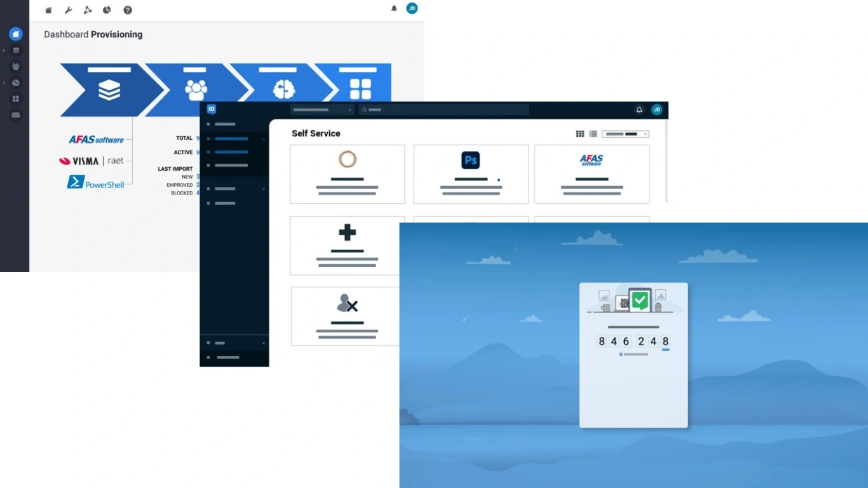Open the dropdown left of the search bar
Screen dimensions: 868x488
(x=322, y=110)
